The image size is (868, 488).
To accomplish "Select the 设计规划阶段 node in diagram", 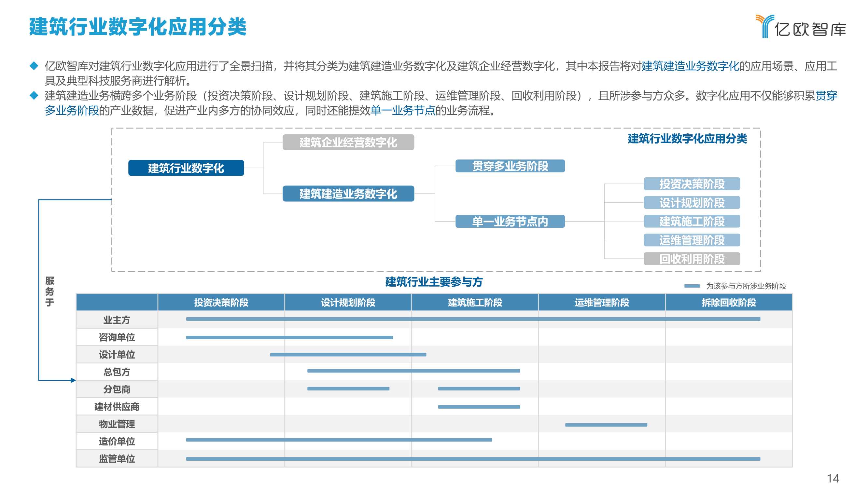I will point(692,202).
